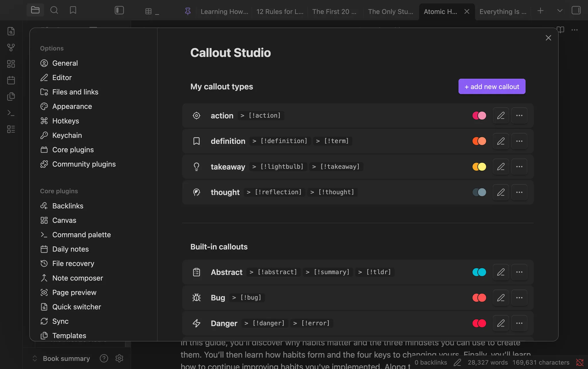Screen dimensions: 588x369
Task: Open more options for Danger callout
Action: pyautogui.click(x=519, y=323)
